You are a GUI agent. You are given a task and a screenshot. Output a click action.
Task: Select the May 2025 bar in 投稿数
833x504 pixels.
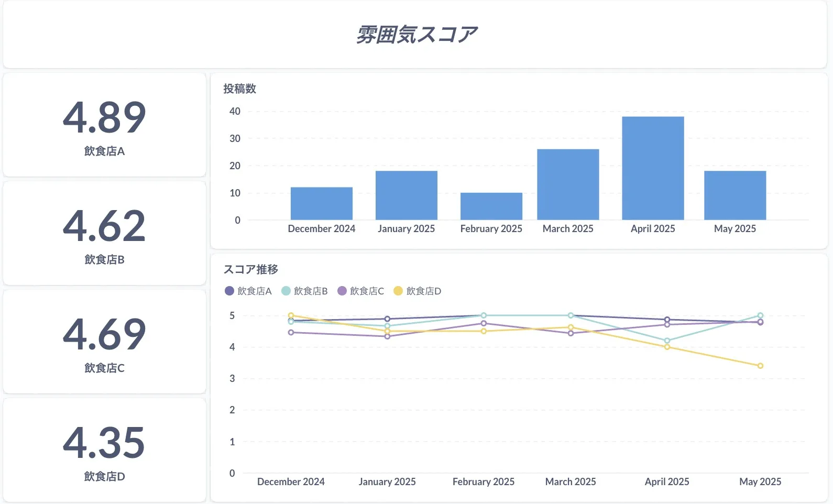click(735, 195)
